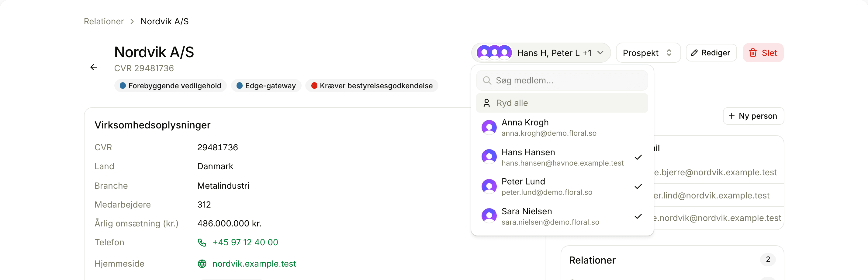Uncheck Peter Lund's checkmark
The width and height of the screenshot is (868, 280).
[x=638, y=187]
